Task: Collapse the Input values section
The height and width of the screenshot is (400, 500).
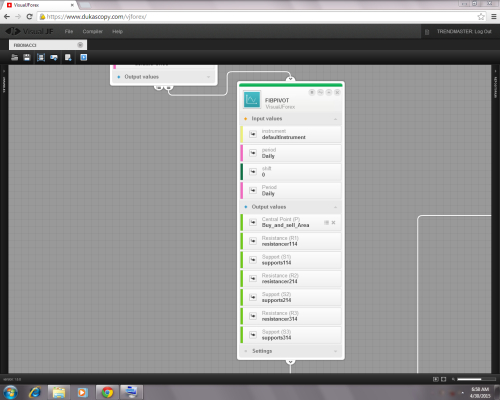Action: [335, 119]
